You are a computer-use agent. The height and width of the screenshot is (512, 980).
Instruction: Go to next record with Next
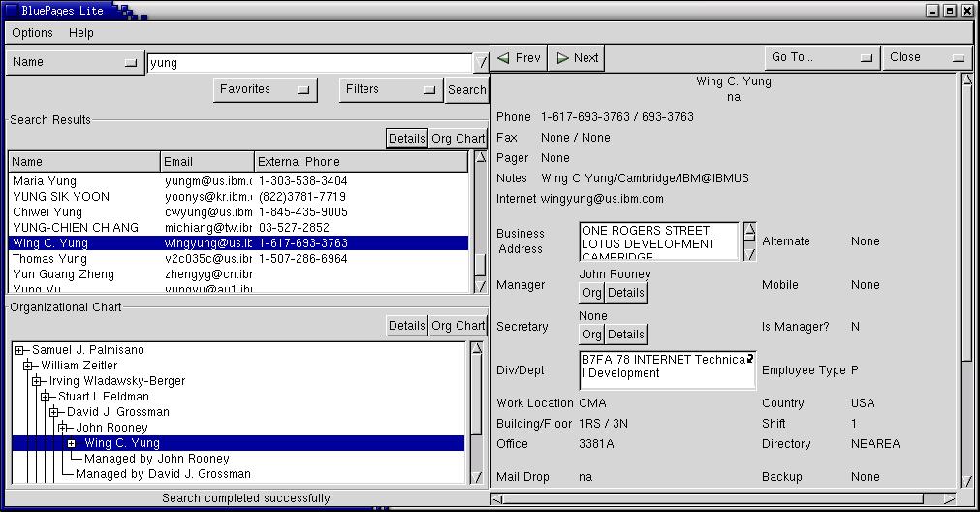tap(577, 58)
